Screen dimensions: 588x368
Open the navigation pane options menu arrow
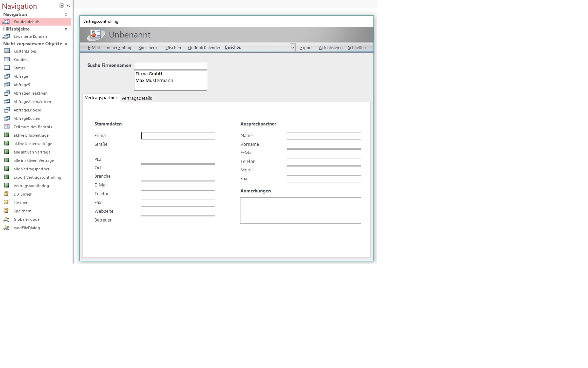[62, 6]
